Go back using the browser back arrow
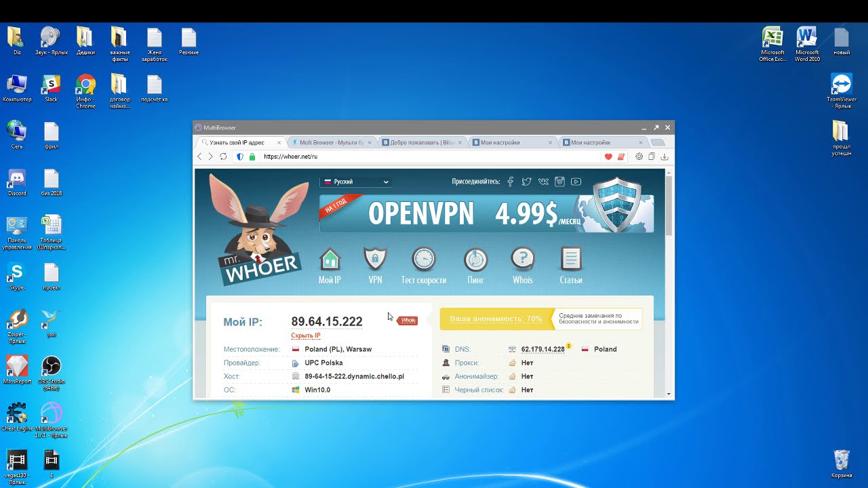 pos(199,157)
